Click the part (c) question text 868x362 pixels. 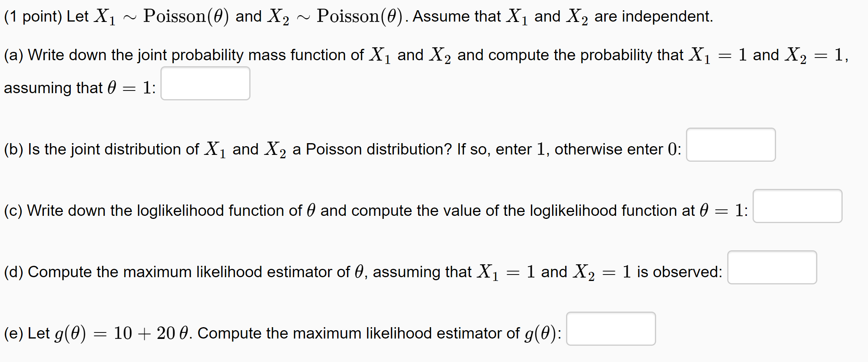point(341,211)
